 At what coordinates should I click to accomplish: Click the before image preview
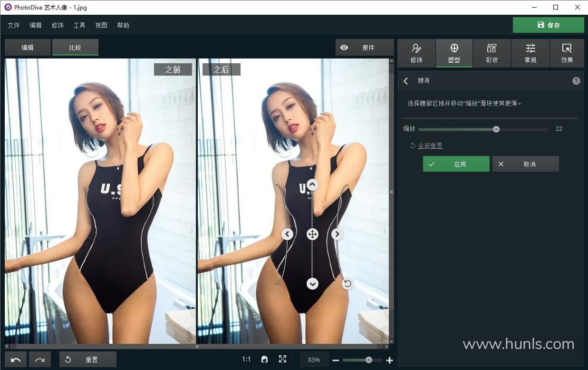coord(100,201)
